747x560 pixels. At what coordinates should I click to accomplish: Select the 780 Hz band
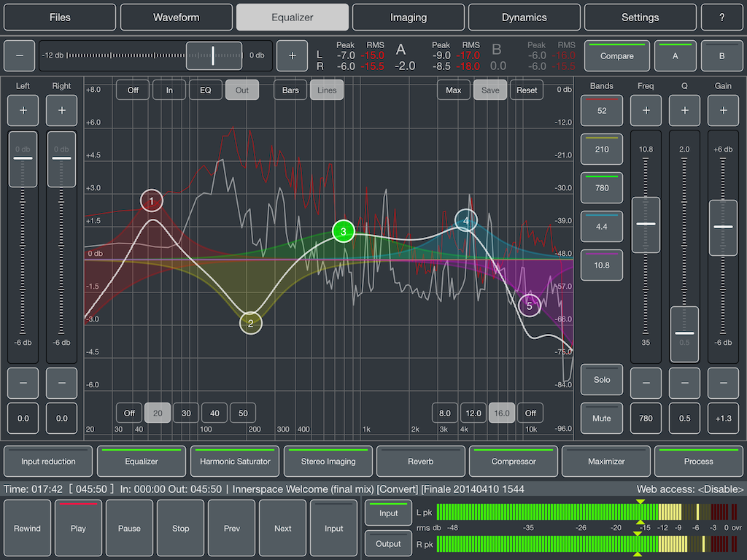click(601, 187)
